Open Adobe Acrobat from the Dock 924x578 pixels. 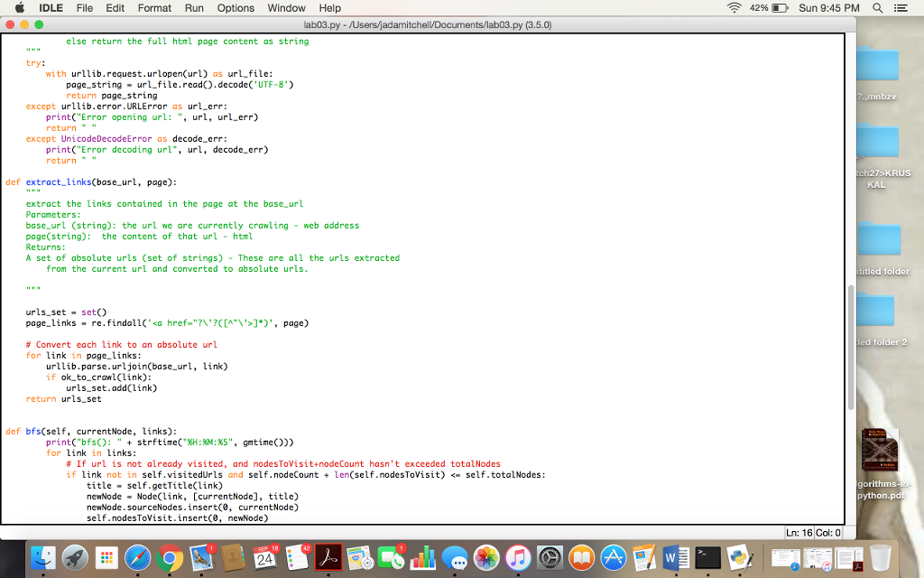point(328,560)
